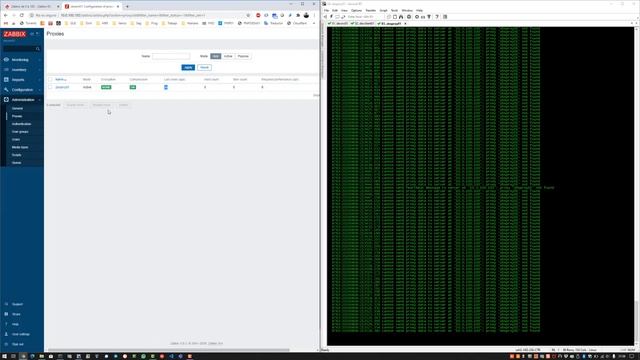Click the Sign out icon in the sidebar
This screenshot has height=360, width=640.
click(x=6, y=344)
